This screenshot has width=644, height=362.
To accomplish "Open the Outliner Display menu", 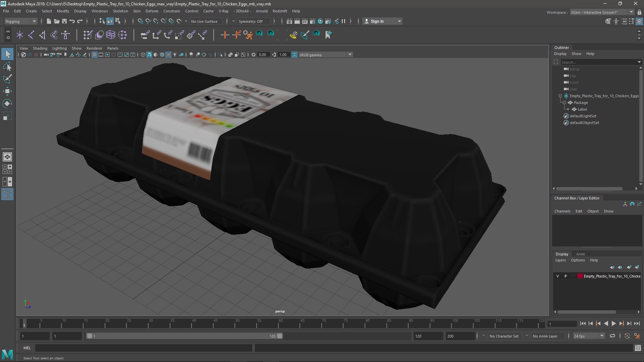I will tap(560, 54).
